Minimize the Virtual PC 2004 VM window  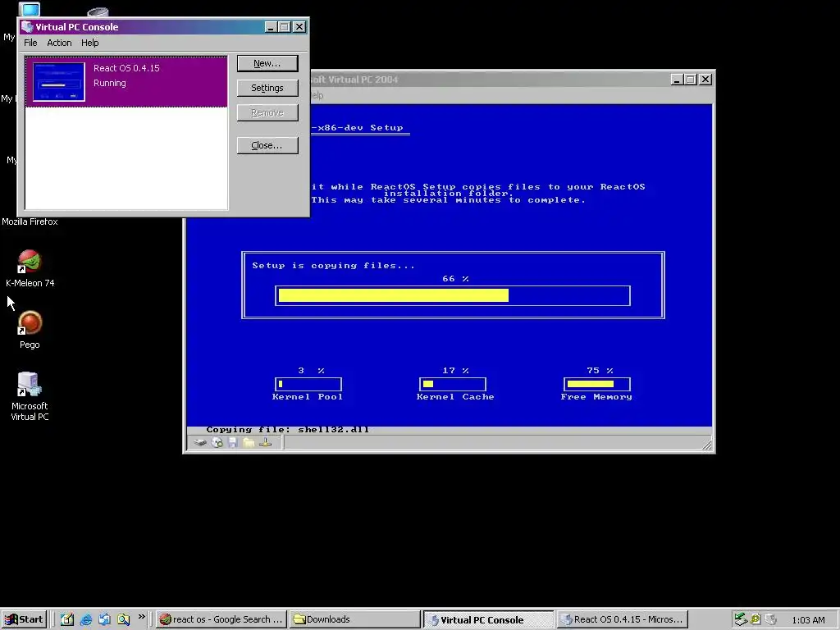(x=677, y=80)
